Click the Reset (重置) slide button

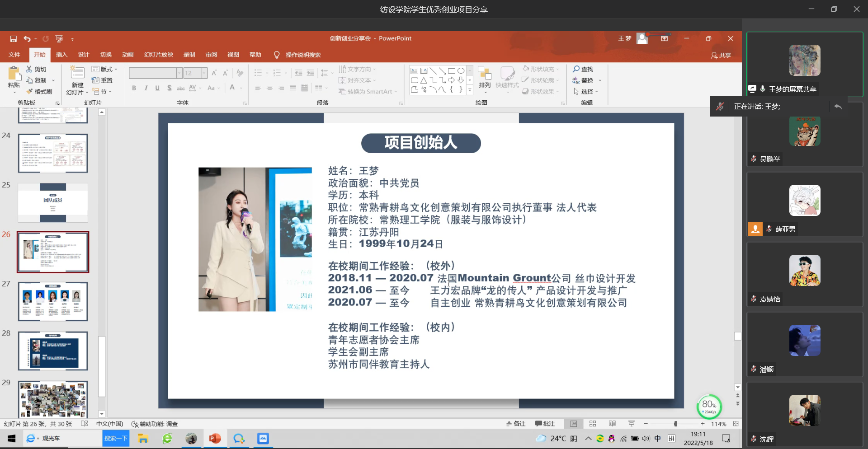pyautogui.click(x=102, y=80)
